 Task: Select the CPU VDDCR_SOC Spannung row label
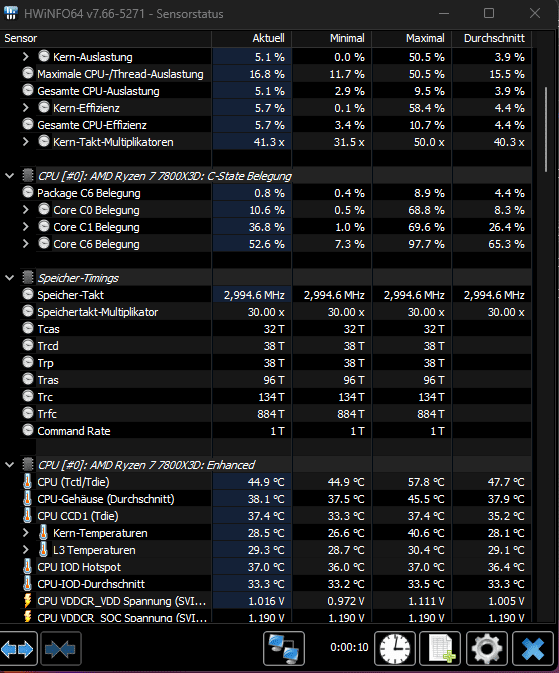click(122, 618)
